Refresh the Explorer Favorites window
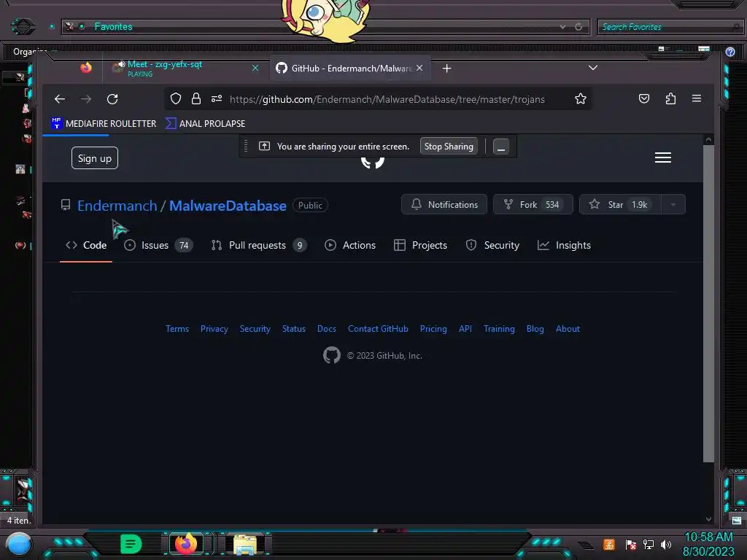Viewport: 747px width, 560px height. click(578, 27)
